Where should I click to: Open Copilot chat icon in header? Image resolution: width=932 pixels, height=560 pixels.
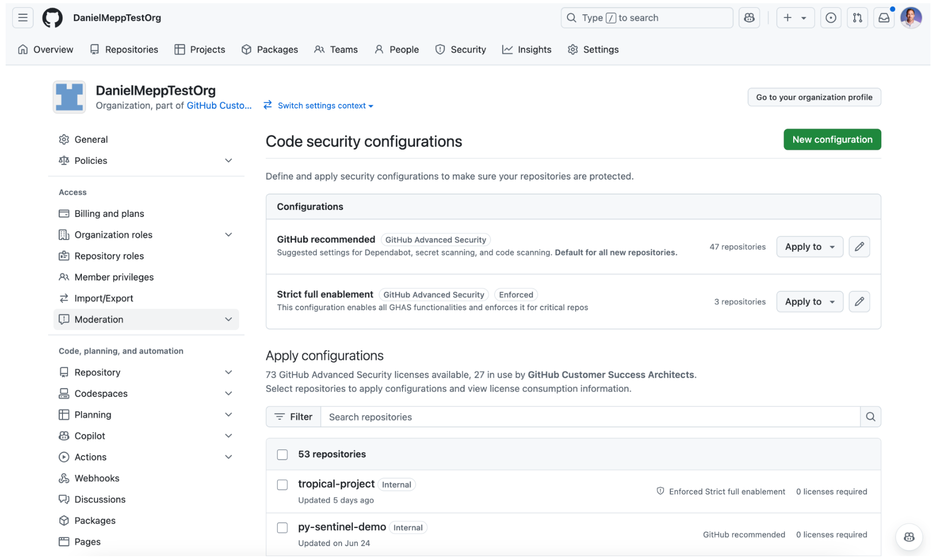[x=749, y=18]
